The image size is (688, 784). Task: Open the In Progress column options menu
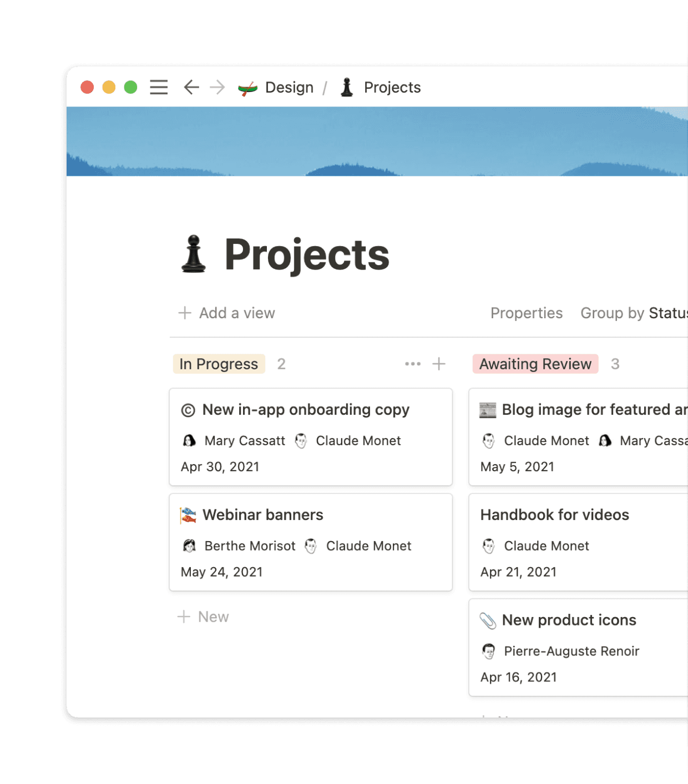[412, 364]
